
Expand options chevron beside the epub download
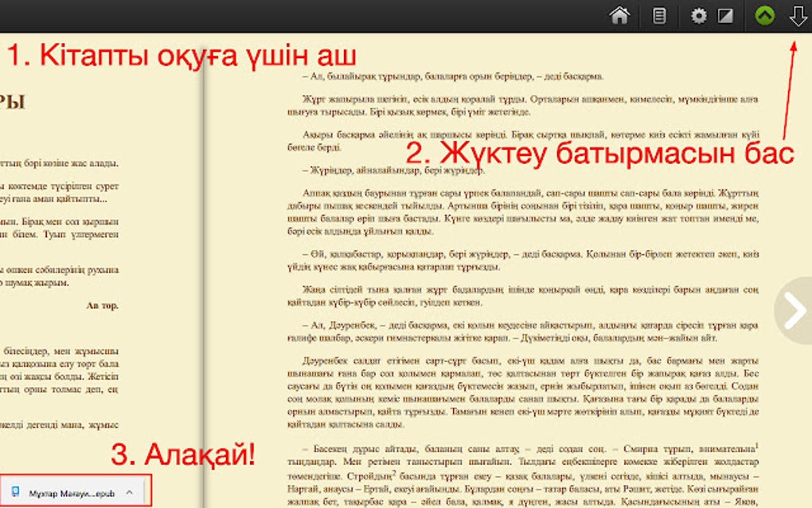130,492
